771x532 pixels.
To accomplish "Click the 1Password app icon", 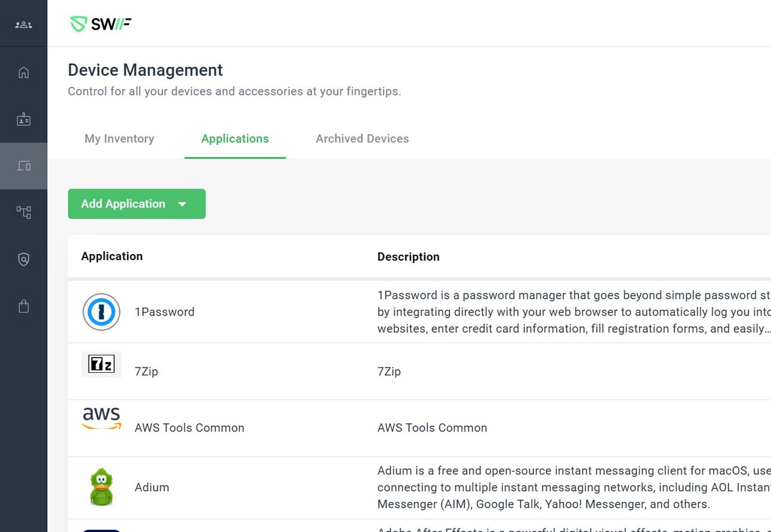I will pyautogui.click(x=101, y=312).
